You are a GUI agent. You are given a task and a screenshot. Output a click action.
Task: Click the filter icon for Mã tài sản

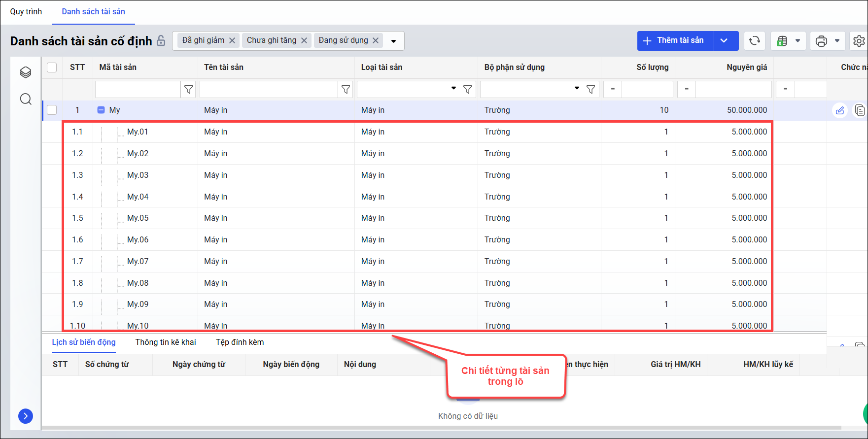pos(188,89)
